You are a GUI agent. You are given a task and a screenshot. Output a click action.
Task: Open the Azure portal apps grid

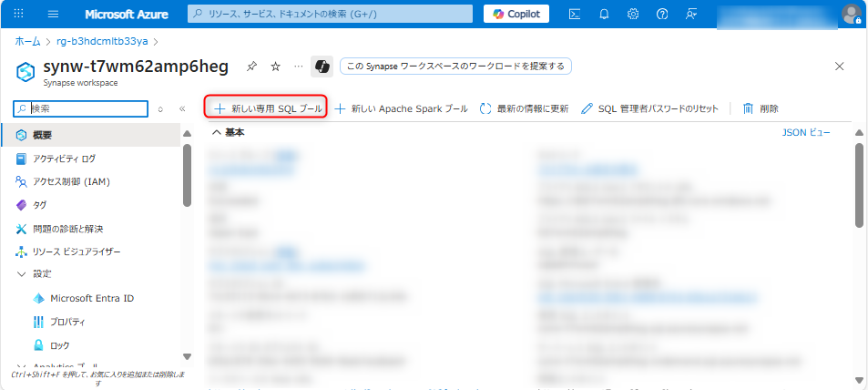tap(19, 15)
